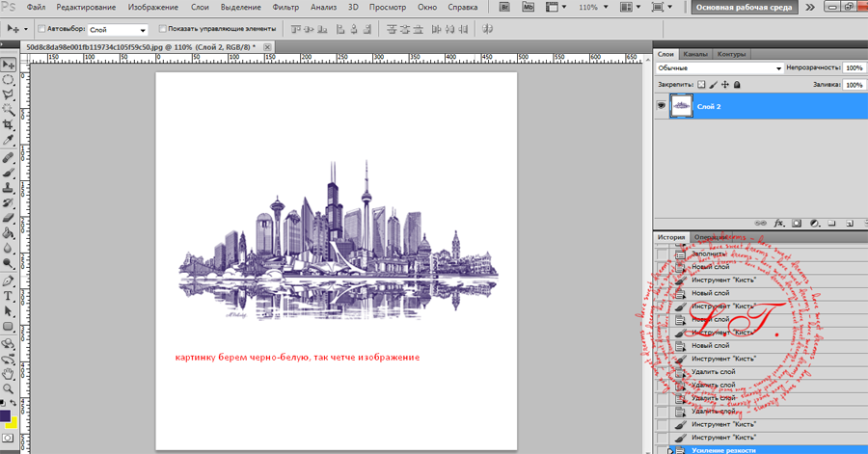
Task: Switch to the Каналы tab
Action: coord(694,54)
